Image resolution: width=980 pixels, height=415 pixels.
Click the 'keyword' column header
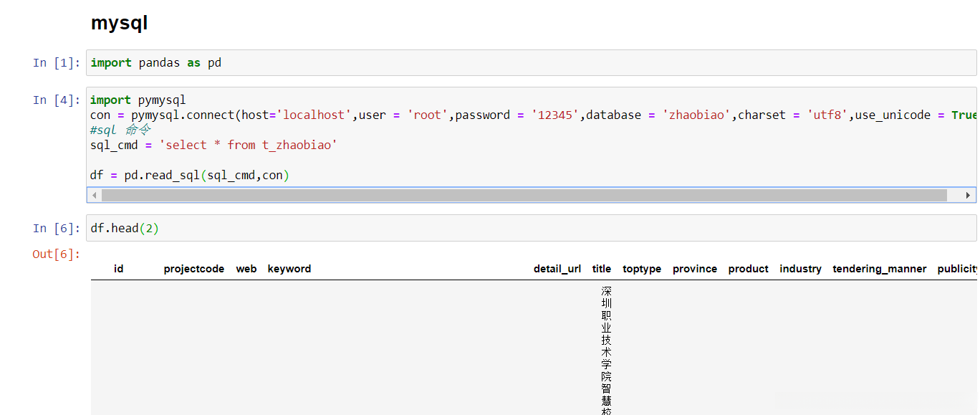click(289, 269)
